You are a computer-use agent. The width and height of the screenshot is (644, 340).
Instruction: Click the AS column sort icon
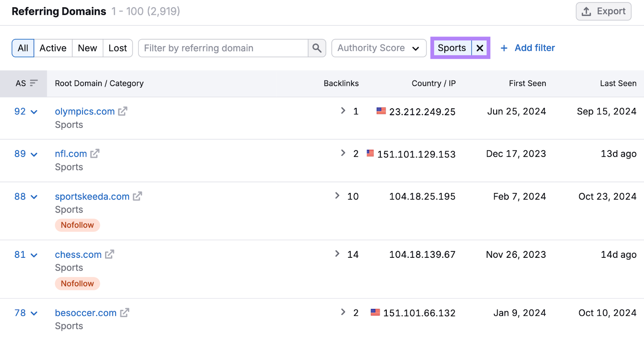pyautogui.click(x=34, y=83)
